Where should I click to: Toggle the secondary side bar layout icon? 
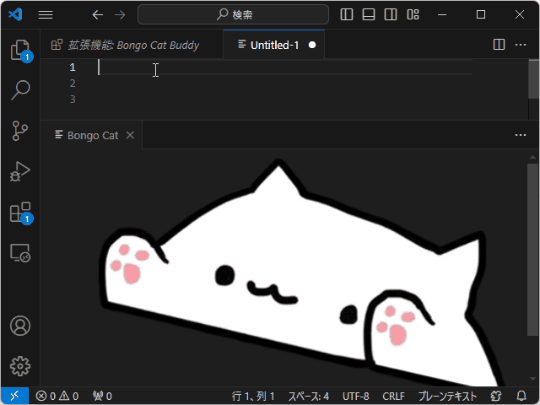(391, 14)
